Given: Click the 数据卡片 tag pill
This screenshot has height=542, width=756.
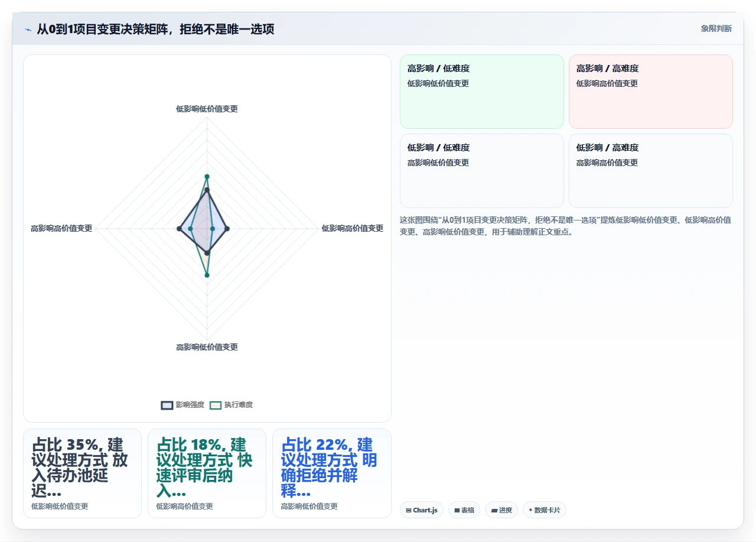Looking at the screenshot, I should click(545, 509).
